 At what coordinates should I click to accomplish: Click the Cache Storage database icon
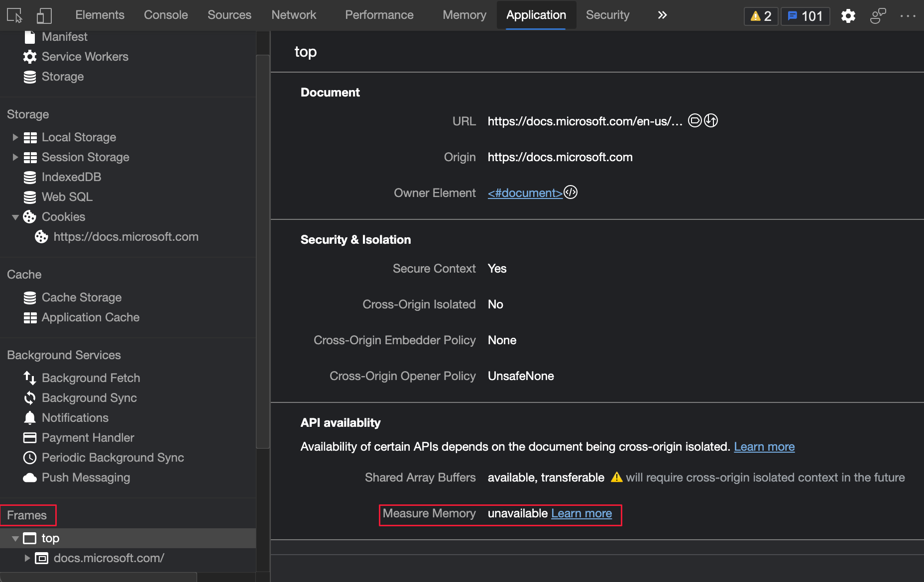pos(30,297)
